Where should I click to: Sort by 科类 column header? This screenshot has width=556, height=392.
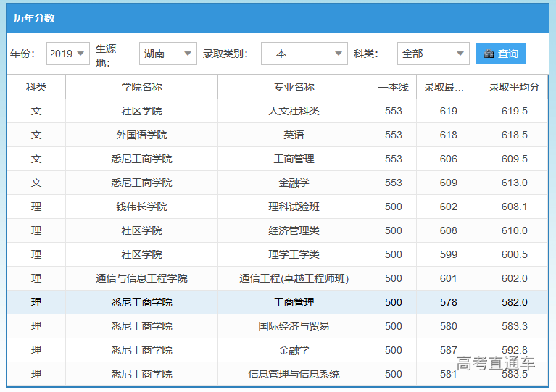pyautogui.click(x=36, y=87)
